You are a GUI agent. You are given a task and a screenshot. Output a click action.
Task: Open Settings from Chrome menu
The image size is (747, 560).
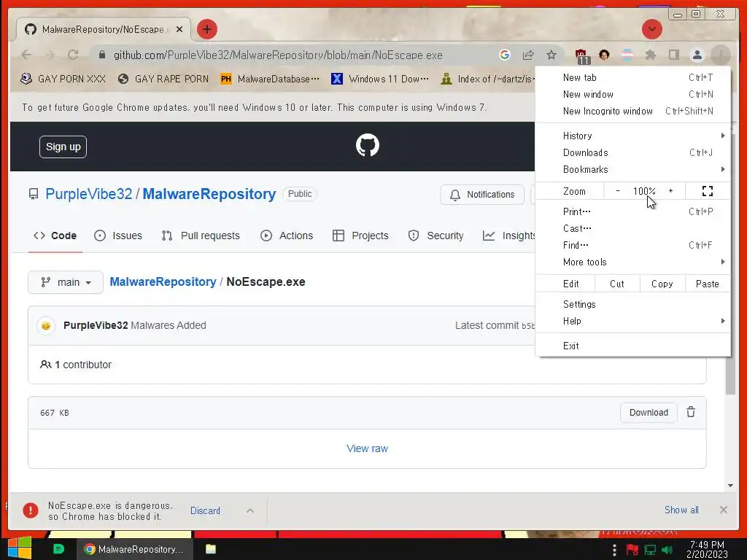tap(633, 304)
